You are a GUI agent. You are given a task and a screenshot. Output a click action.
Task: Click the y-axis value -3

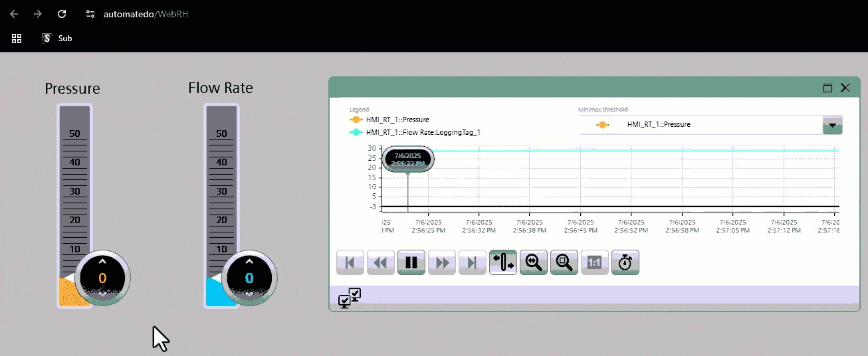(372, 207)
